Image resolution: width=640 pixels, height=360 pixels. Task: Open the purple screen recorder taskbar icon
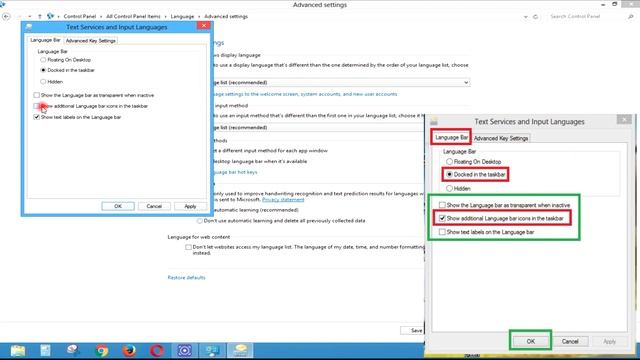[184, 350]
